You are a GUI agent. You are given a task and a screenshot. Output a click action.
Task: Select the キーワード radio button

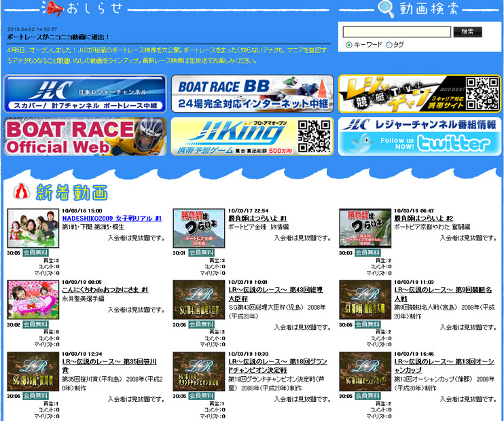coord(348,45)
